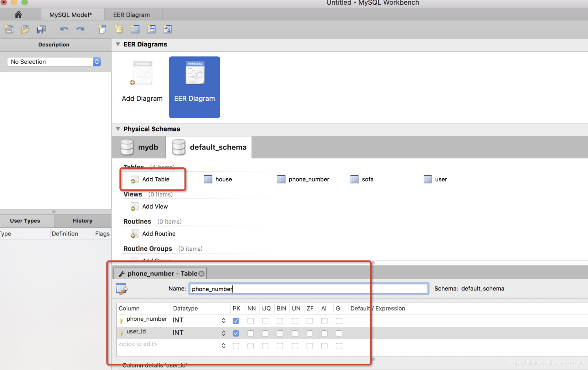Select the sofa table icon
588x370 pixels.
[x=355, y=179]
